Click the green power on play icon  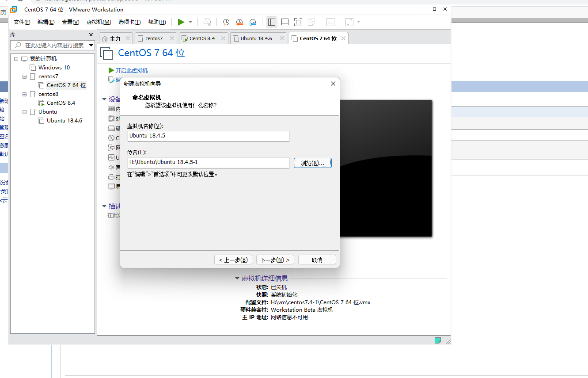181,22
